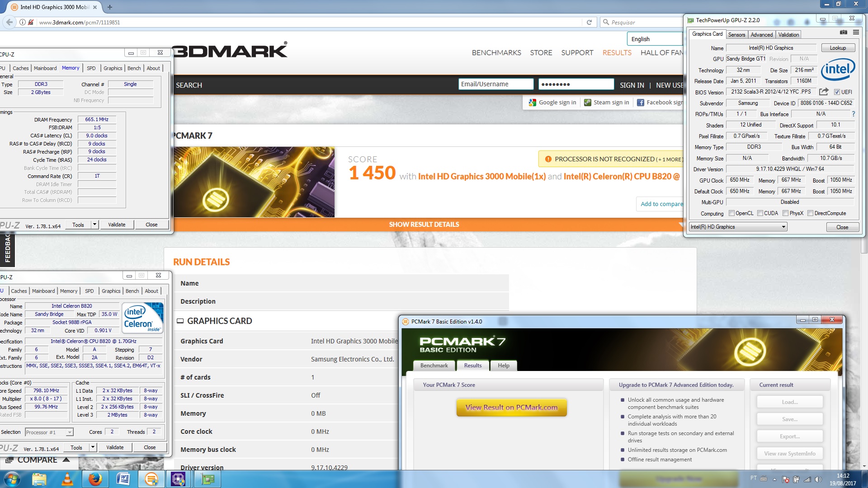Click the Steam sign in button
This screenshot has height=488, width=868.
(607, 103)
